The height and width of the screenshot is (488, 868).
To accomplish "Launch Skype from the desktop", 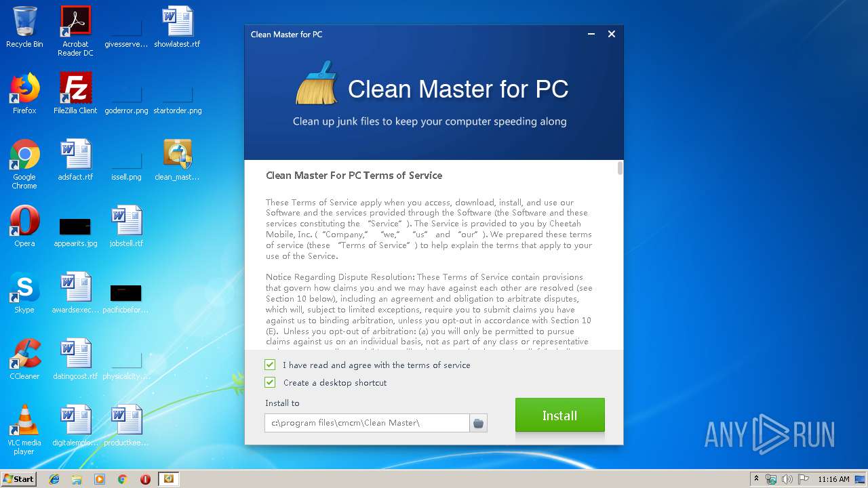I will pyautogui.click(x=24, y=293).
